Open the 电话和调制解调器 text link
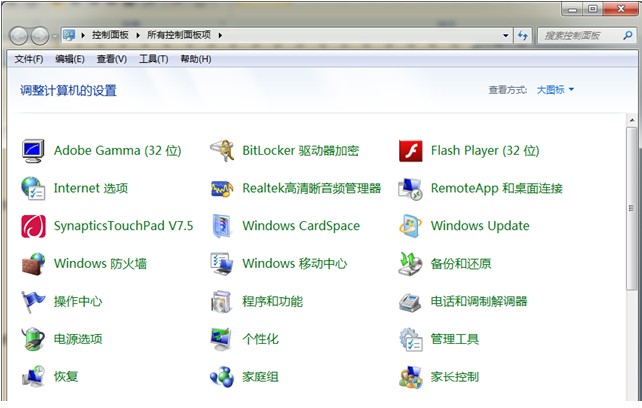Screen dimensions: 642x408 coord(479,301)
